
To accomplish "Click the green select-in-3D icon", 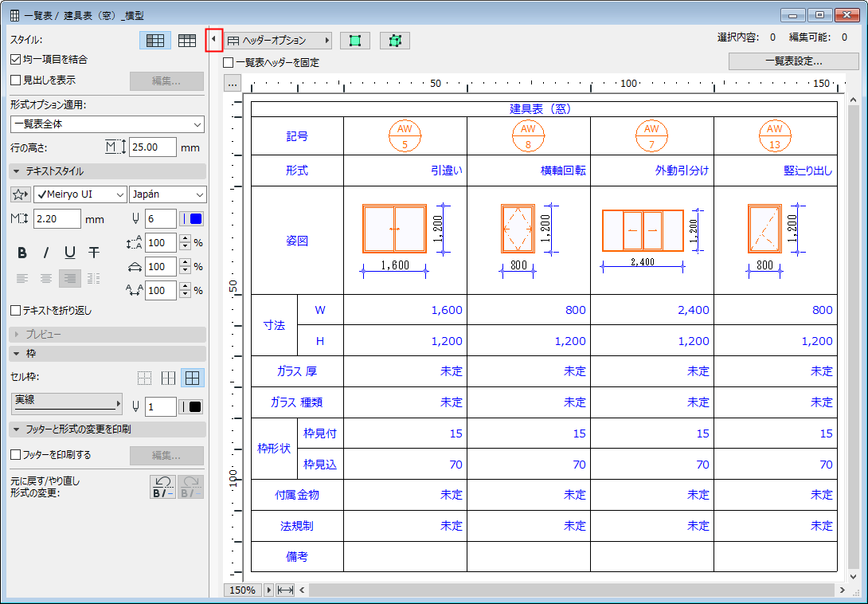I will pos(395,41).
